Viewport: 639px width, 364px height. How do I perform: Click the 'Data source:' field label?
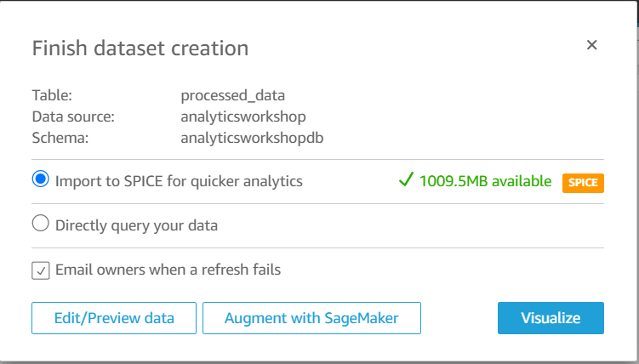(73, 117)
